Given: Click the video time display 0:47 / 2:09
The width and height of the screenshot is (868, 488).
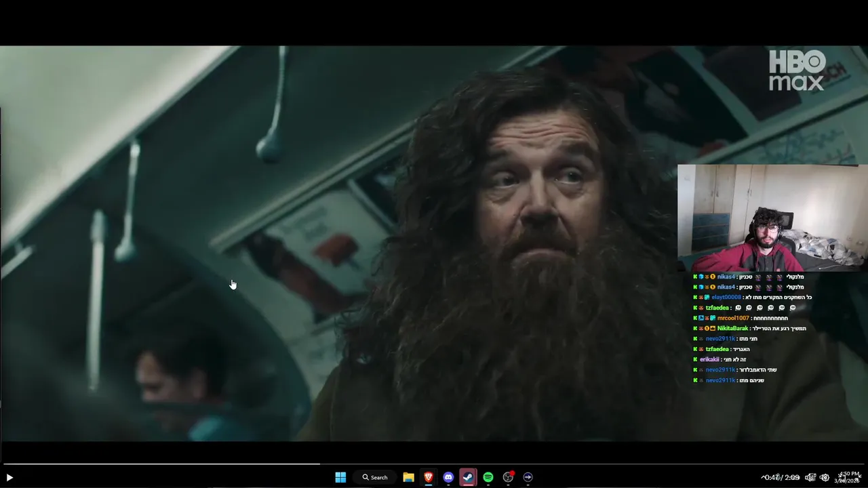Looking at the screenshot, I should point(783,477).
